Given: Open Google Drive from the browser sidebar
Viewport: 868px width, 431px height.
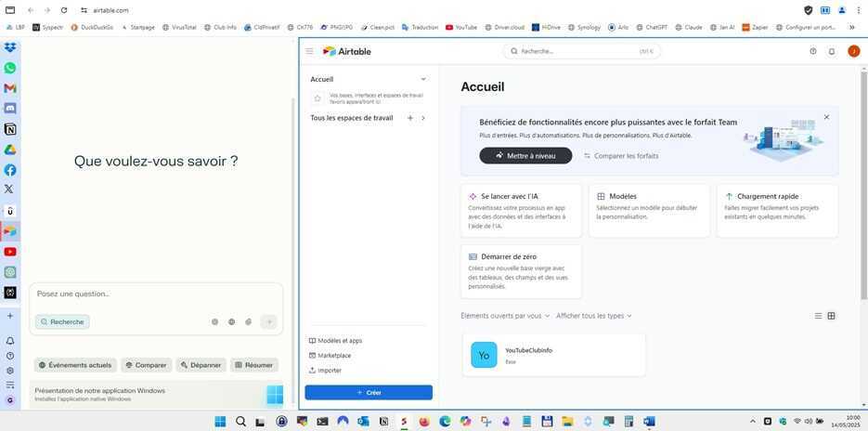Looking at the screenshot, I should coord(10,150).
